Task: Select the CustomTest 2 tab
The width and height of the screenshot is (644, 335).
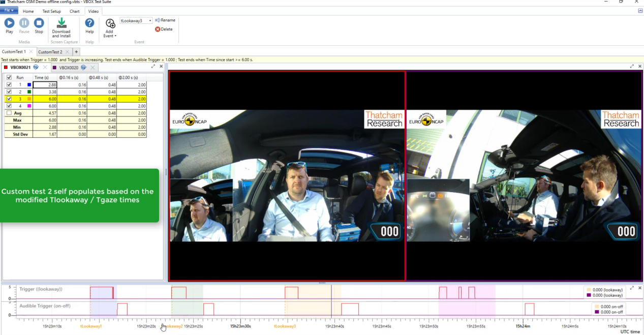Action: [x=50, y=52]
